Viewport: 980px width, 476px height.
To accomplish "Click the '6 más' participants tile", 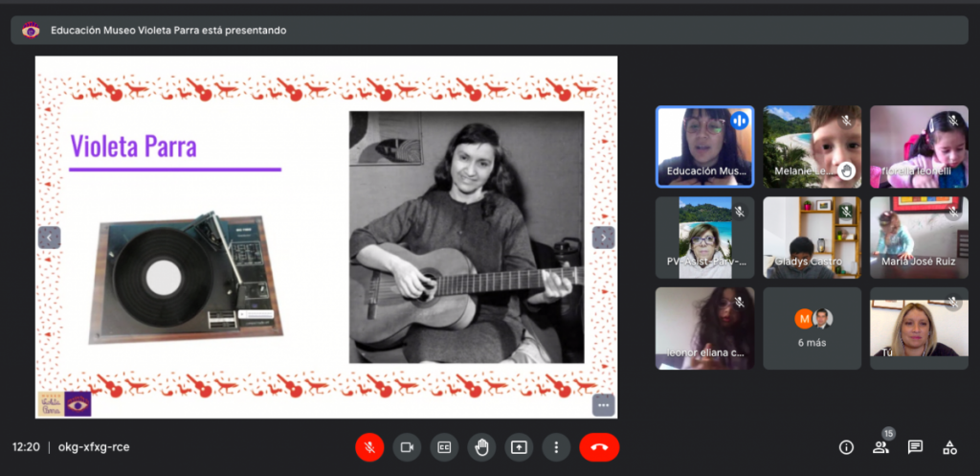I will point(812,329).
